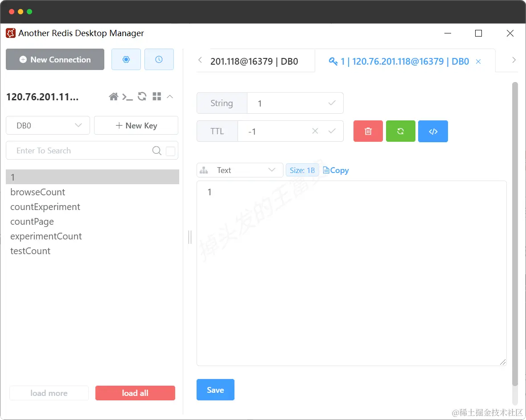Confirm key rename checkmark
The image size is (526, 420).
(332, 103)
